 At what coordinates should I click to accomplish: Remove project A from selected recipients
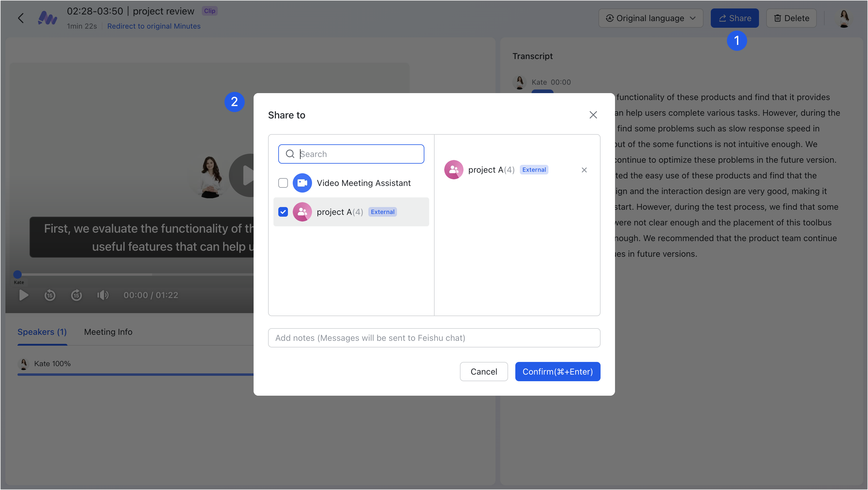pos(584,170)
